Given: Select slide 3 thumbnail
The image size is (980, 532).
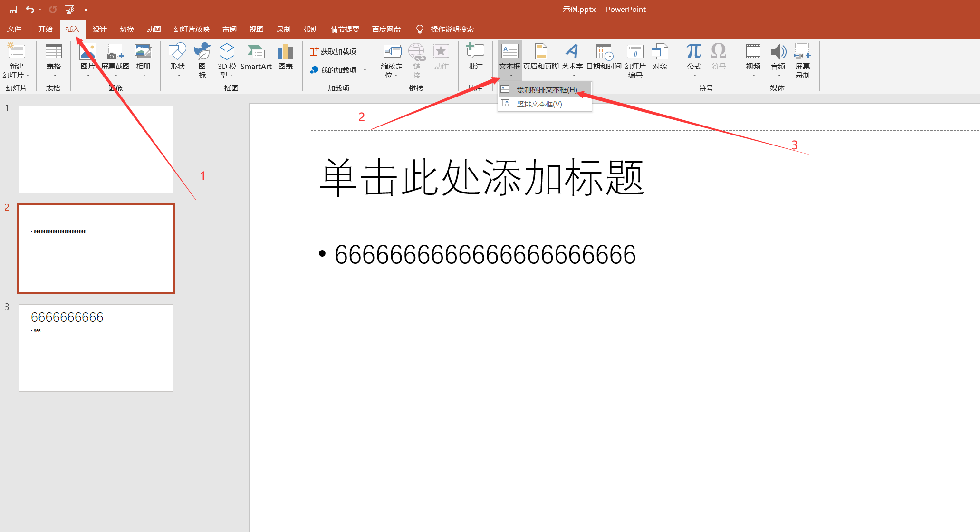Looking at the screenshot, I should [96, 348].
